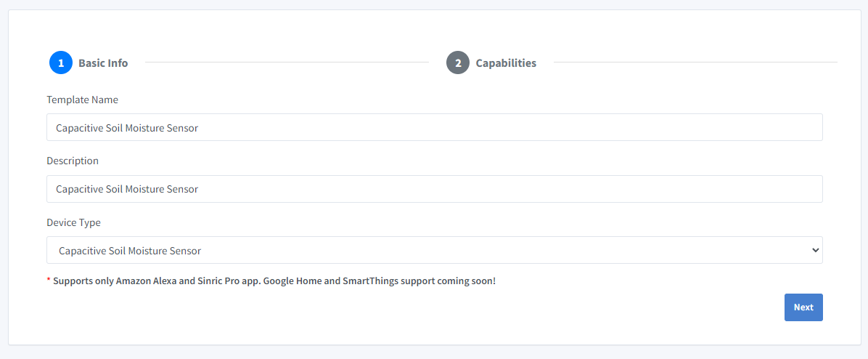Go to the Basic Info step label
The height and width of the screenshot is (359, 868).
[x=103, y=63]
